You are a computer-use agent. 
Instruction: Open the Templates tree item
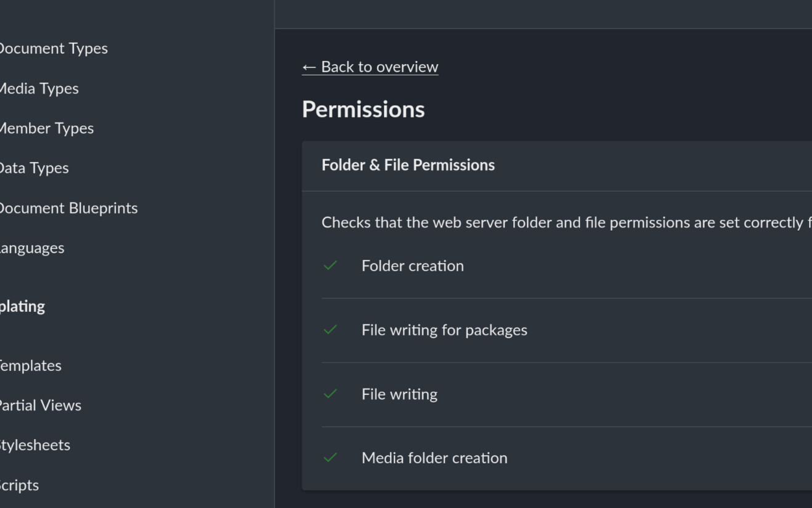tap(30, 365)
